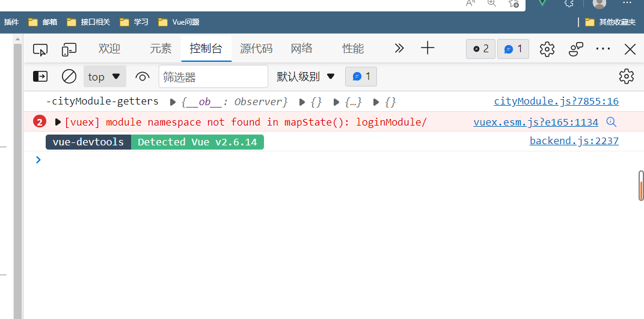The width and height of the screenshot is (644, 319).
Task: Select the -cityModule-getters log text
Action: click(102, 102)
